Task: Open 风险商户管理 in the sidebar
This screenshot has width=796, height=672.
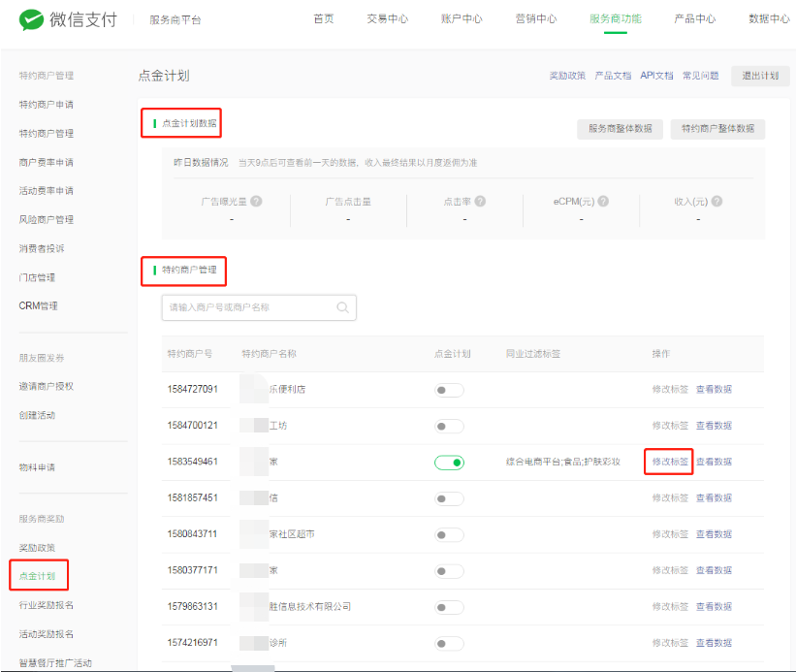Action: (x=47, y=220)
